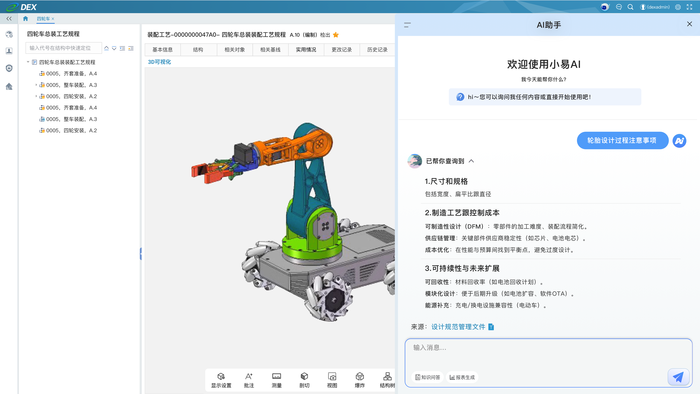Open the 设计规范管理文件 document icon
700x394 pixels.
pos(491,327)
